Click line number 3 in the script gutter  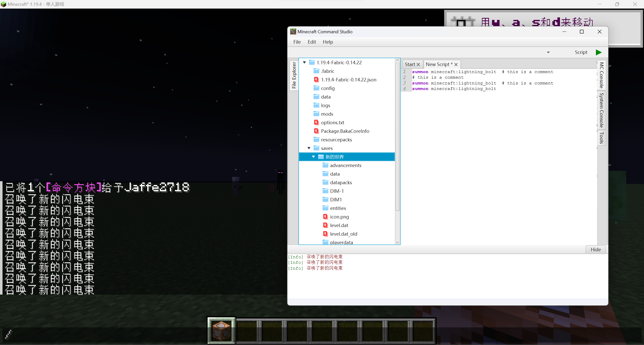point(404,83)
